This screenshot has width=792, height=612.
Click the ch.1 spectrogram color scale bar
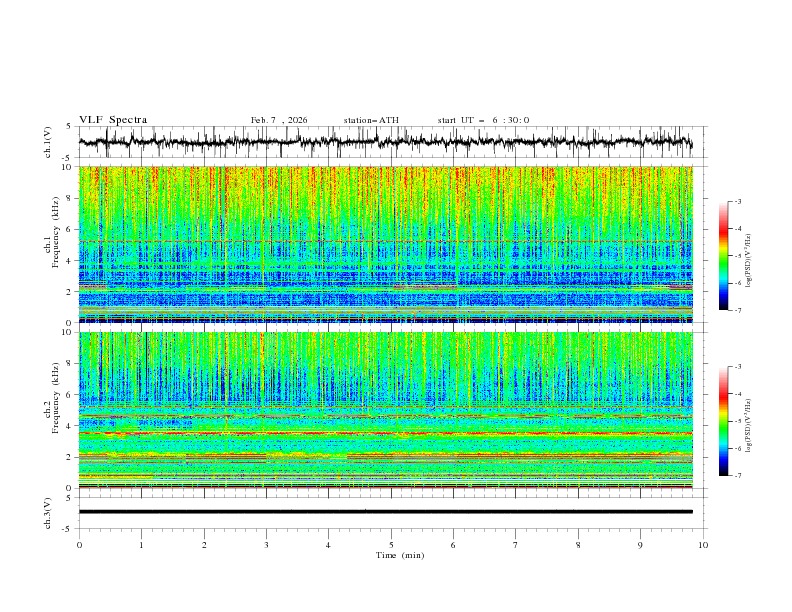coord(723,256)
